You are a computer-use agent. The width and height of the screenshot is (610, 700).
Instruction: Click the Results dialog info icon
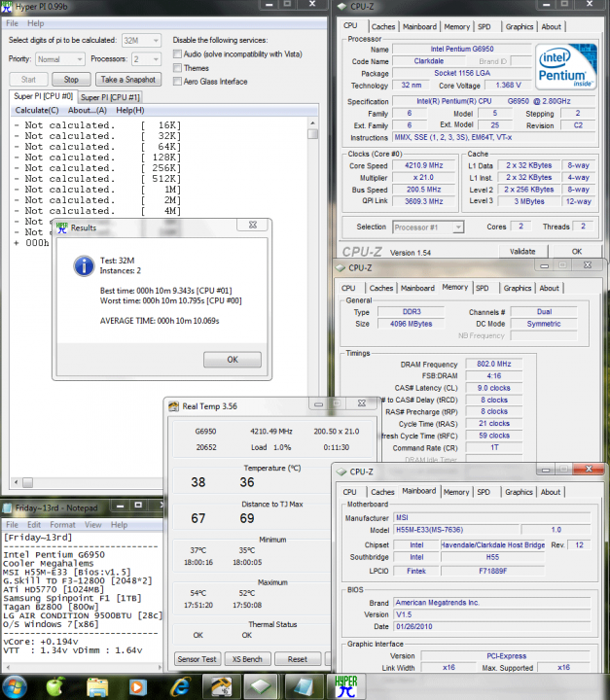pos(84,266)
